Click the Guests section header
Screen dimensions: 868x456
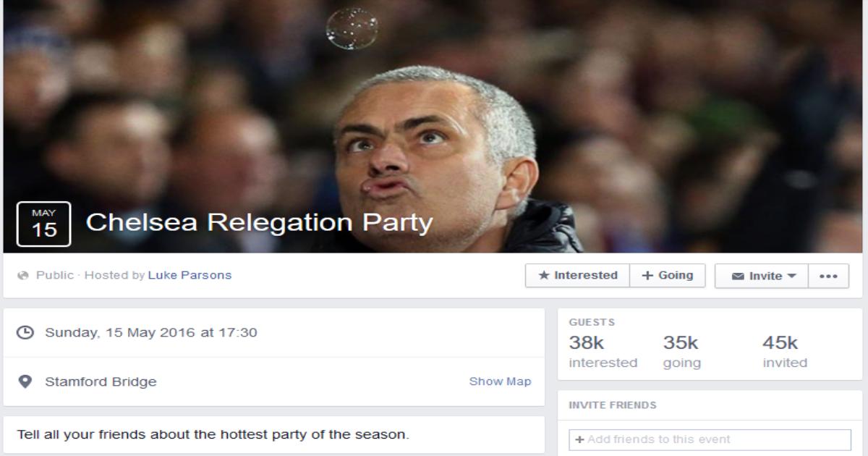(592, 322)
